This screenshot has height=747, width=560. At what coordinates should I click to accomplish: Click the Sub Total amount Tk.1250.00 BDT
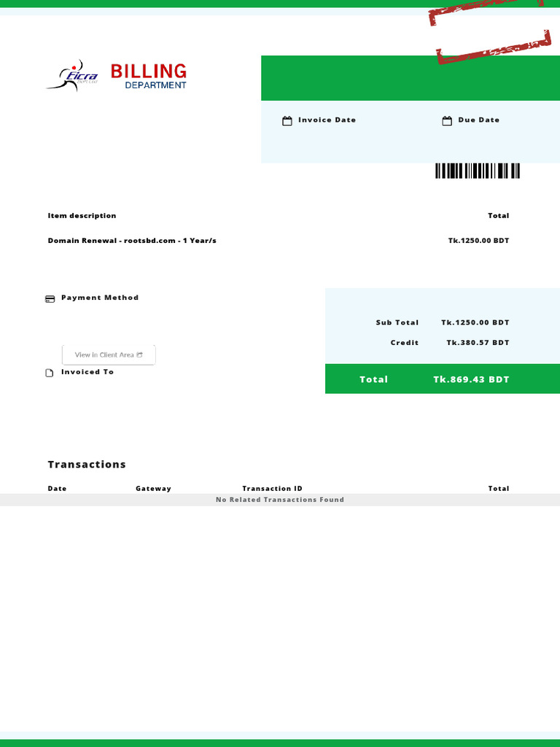click(475, 322)
